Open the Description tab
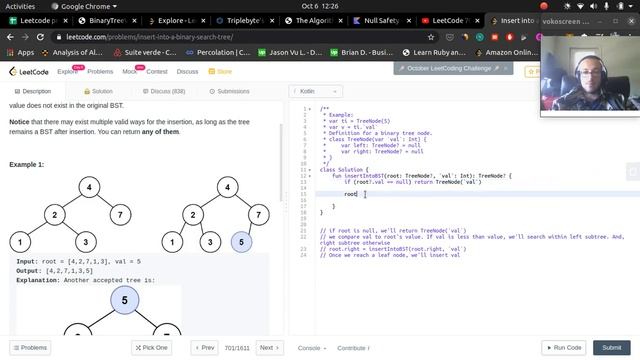The width and height of the screenshot is (640, 360). point(33,91)
